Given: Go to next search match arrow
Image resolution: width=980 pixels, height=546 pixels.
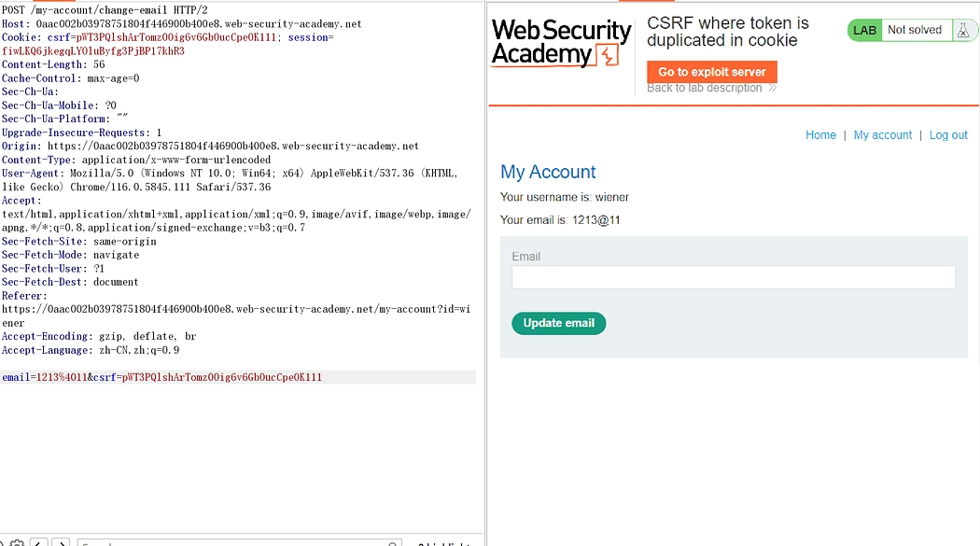Looking at the screenshot, I should pos(61,542).
